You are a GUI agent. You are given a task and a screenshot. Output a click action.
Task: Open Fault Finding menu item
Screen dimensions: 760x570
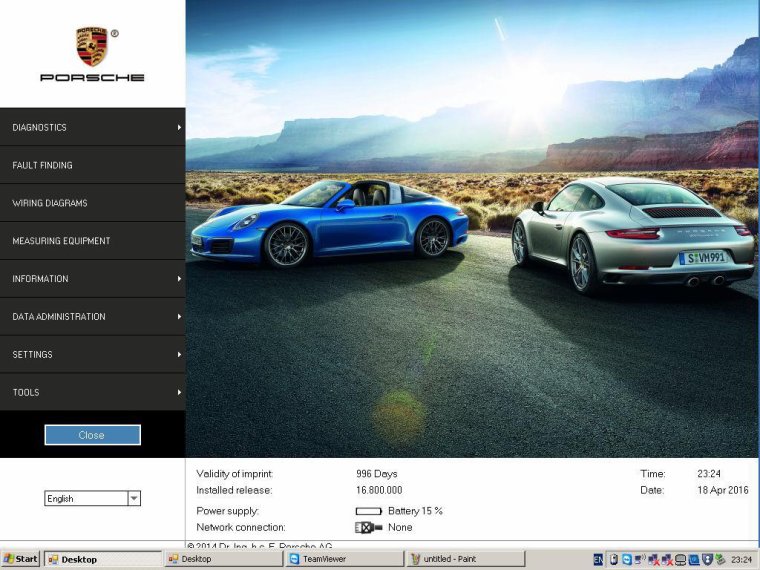[43, 165]
